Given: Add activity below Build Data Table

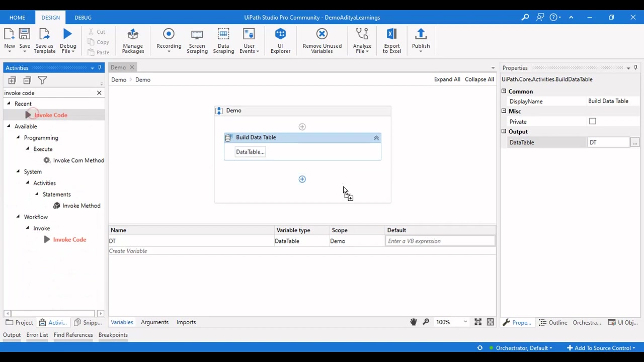Looking at the screenshot, I should click(x=302, y=179).
